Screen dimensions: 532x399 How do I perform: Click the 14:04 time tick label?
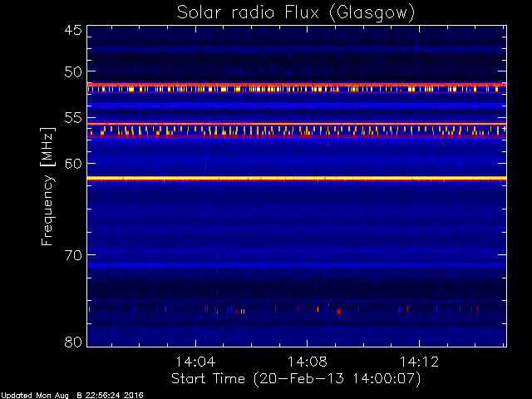(x=195, y=362)
